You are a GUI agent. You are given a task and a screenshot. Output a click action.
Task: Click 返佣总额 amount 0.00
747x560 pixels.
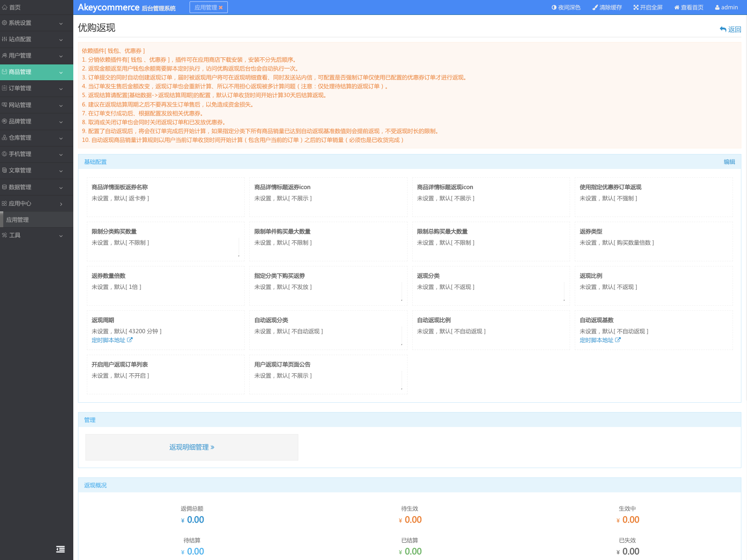[195, 520]
